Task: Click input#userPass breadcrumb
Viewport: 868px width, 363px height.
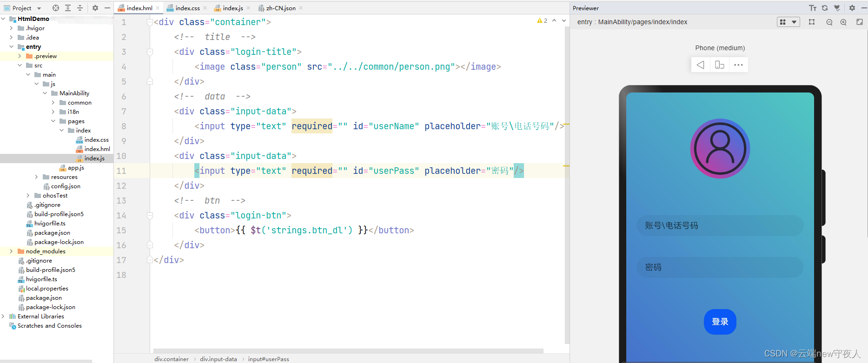Action: [268, 359]
